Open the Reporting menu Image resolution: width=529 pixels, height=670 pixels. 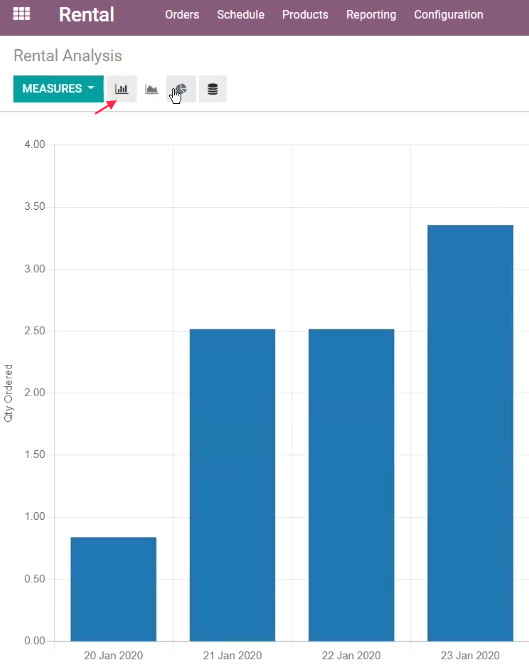pyautogui.click(x=371, y=15)
